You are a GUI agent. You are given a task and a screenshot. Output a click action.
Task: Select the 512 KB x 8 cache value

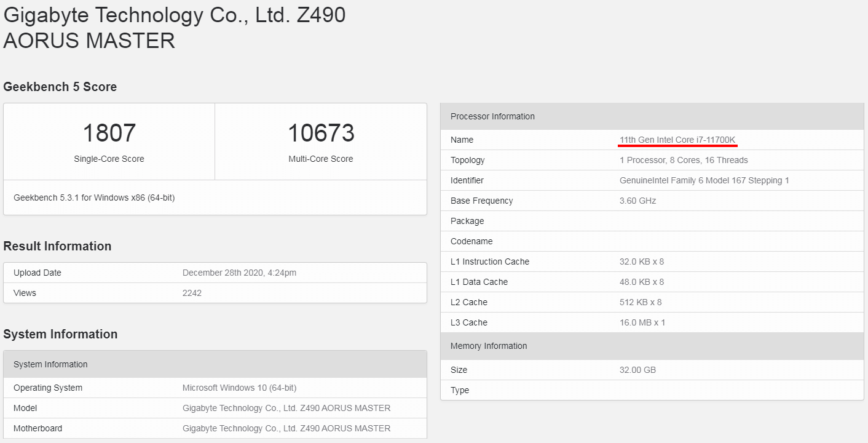(641, 302)
